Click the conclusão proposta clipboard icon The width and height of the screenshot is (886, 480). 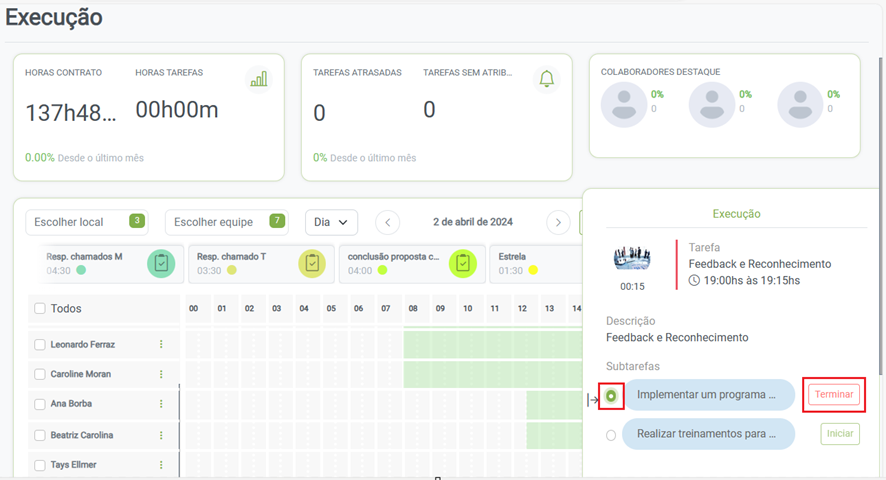(x=462, y=263)
